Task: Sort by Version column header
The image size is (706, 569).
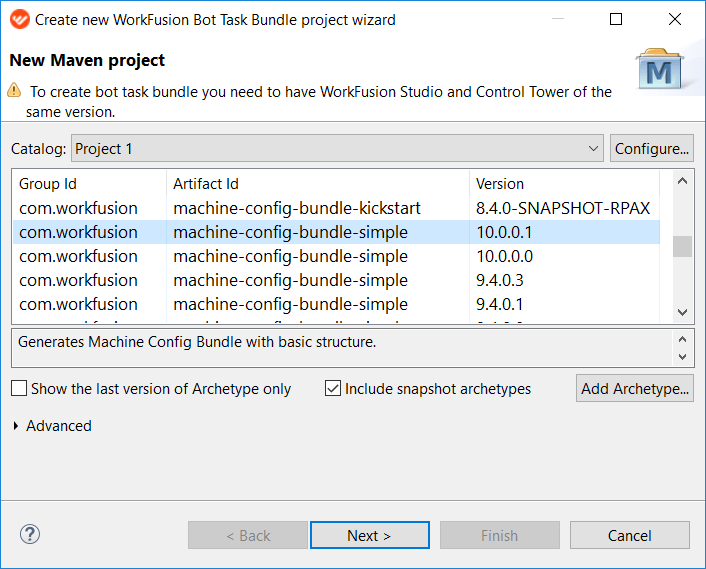Action: tap(564, 184)
